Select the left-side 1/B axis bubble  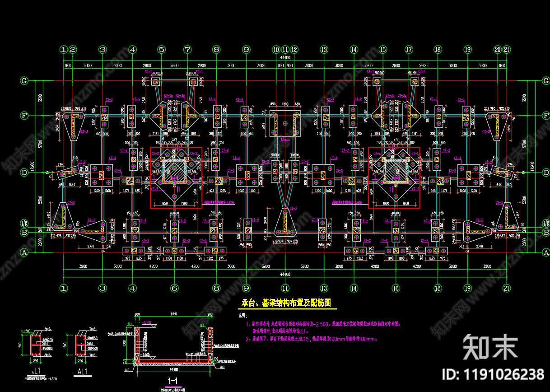pyautogui.click(x=24, y=224)
